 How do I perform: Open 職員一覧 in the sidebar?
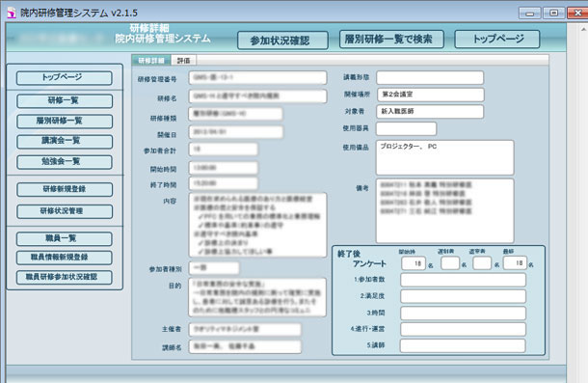65,239
